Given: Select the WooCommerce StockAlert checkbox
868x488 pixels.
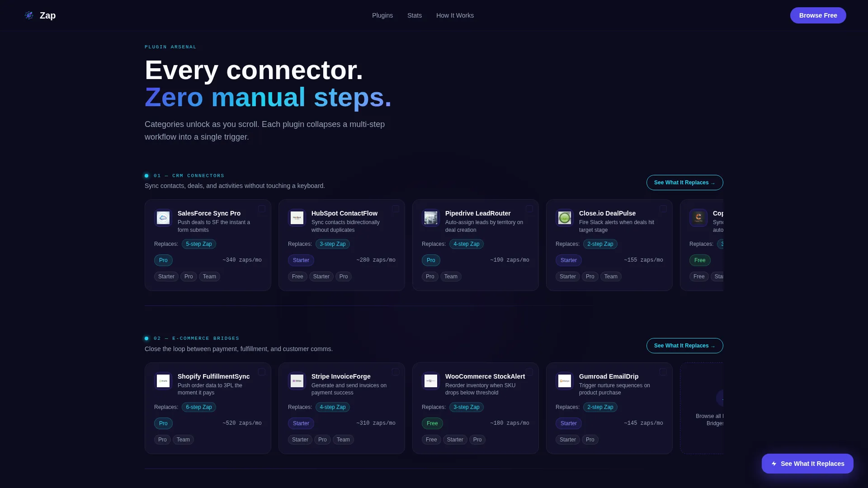Looking at the screenshot, I should click(529, 372).
